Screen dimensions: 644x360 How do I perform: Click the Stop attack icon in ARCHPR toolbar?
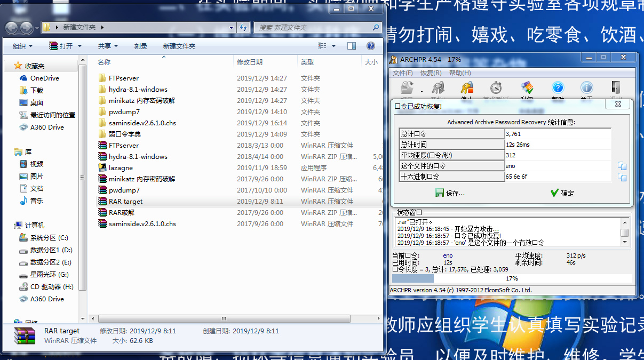pyautogui.click(x=467, y=88)
